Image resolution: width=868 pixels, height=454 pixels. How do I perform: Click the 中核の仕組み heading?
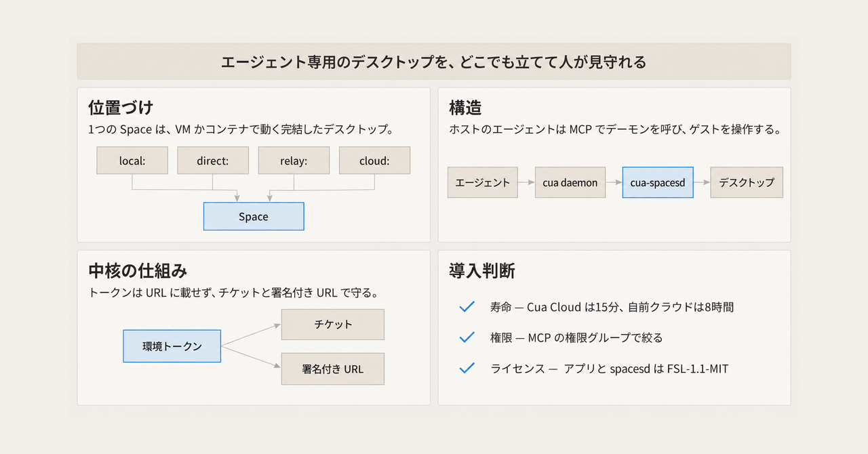click(x=138, y=271)
